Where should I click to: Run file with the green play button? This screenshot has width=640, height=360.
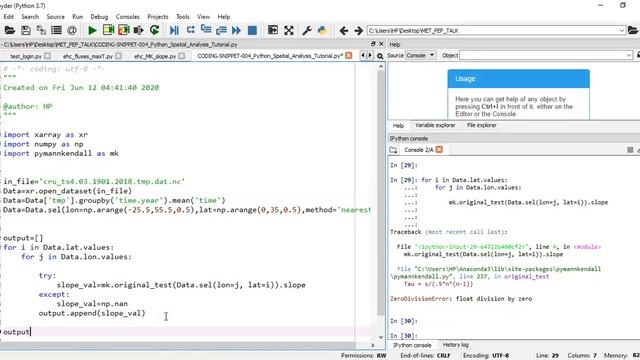coord(92,30)
